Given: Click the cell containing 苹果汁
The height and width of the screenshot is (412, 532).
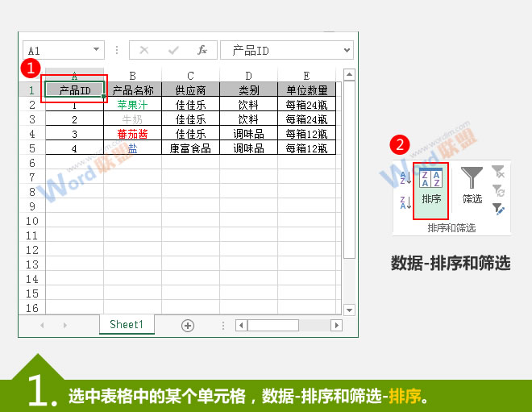Looking at the screenshot, I should point(132,105).
